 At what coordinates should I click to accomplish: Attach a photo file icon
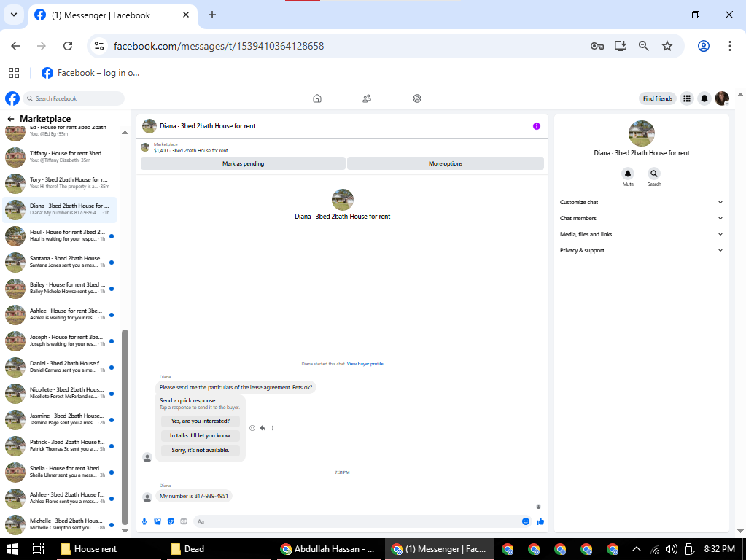pyautogui.click(x=158, y=521)
